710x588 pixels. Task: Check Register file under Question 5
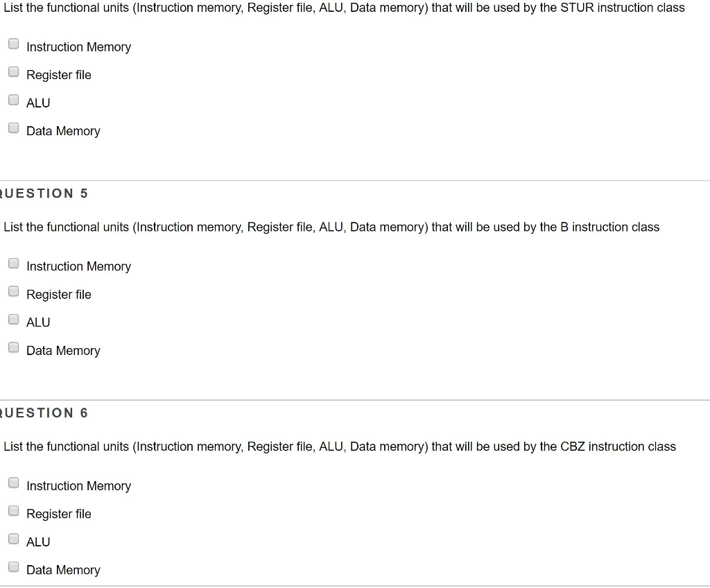[13, 291]
